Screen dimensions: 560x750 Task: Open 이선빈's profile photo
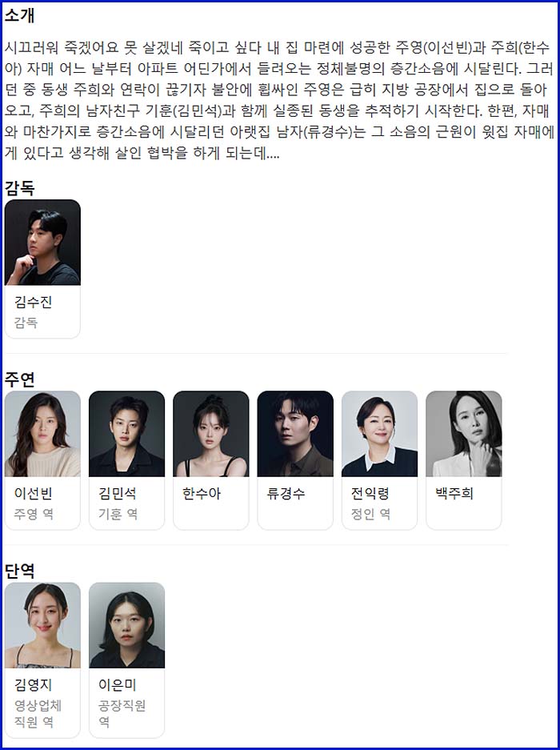[x=42, y=434]
